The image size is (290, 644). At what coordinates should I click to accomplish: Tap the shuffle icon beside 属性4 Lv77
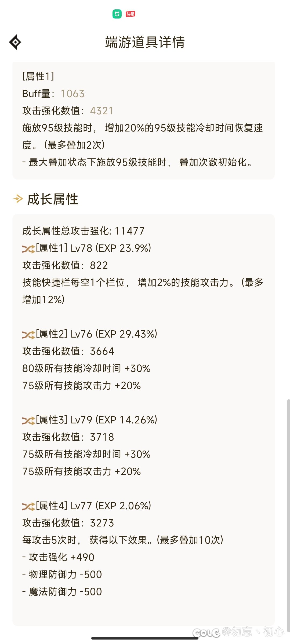click(28, 506)
